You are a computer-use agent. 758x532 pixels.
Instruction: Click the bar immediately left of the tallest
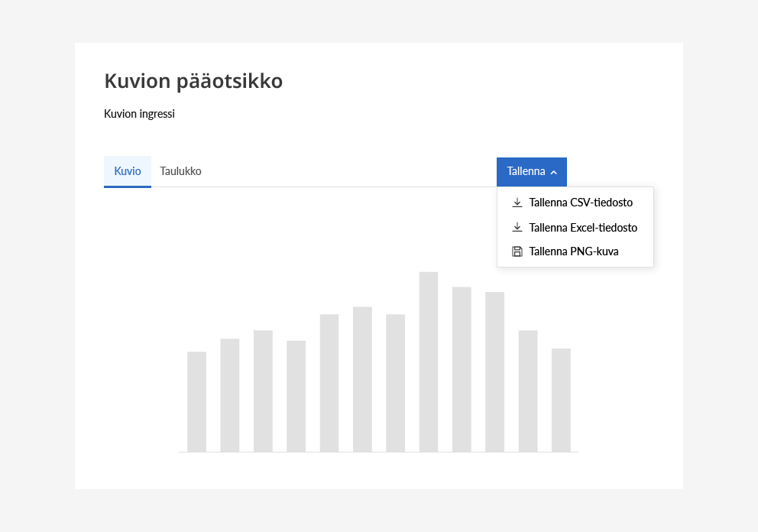point(395,383)
